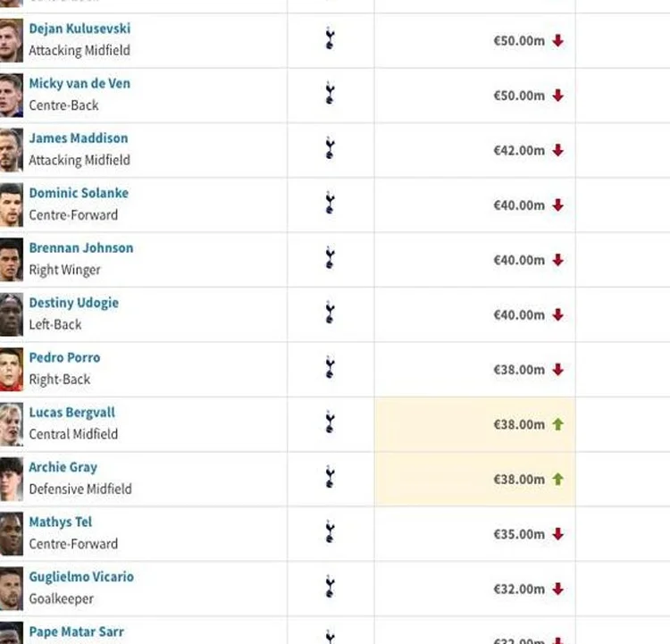The height and width of the screenshot is (644, 670).
Task: Open James Maddison player page
Action: coord(79,138)
